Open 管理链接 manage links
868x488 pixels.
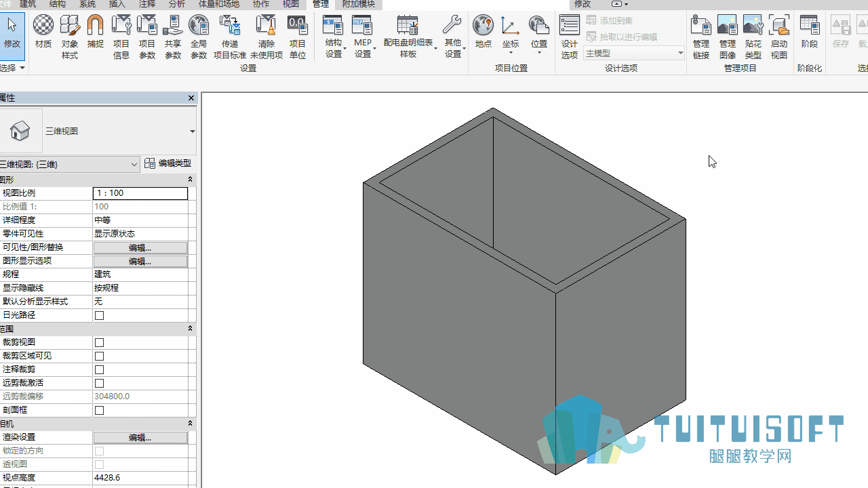(701, 37)
